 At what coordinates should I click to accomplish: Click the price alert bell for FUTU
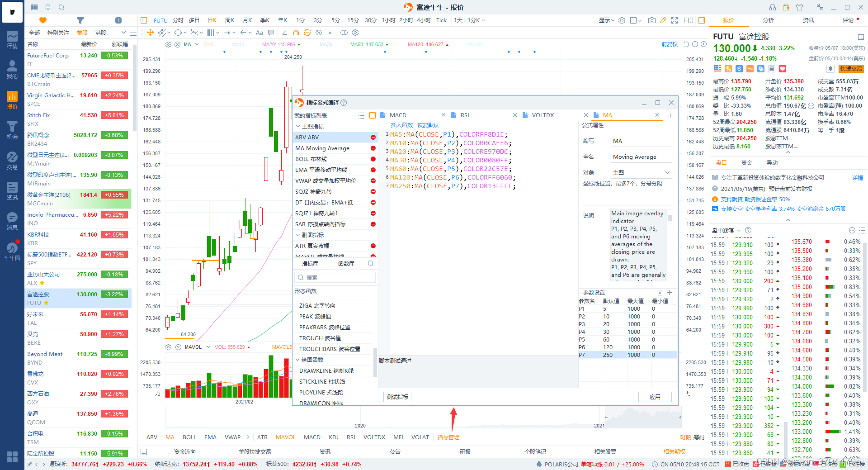(830, 69)
